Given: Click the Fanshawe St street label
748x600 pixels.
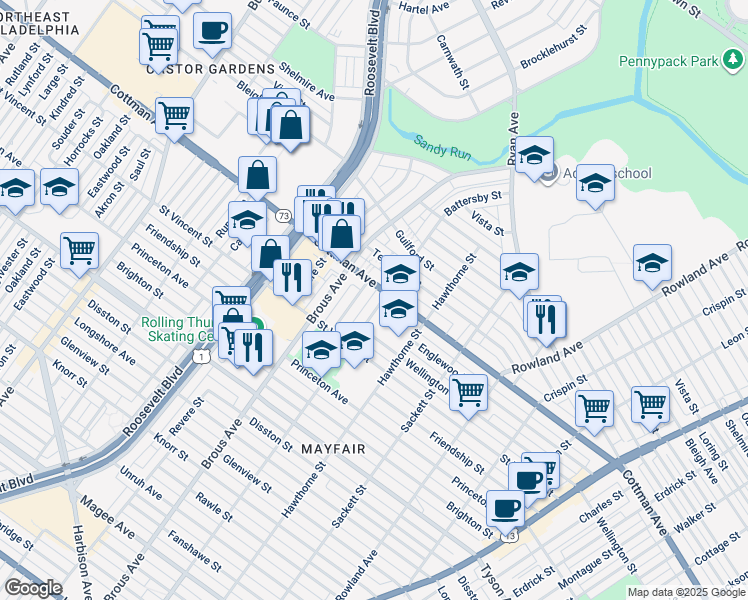Looking at the screenshot, I should [x=194, y=551].
